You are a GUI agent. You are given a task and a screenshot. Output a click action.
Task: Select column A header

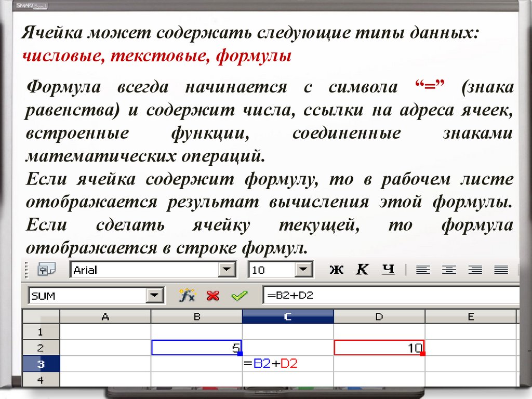point(105,316)
